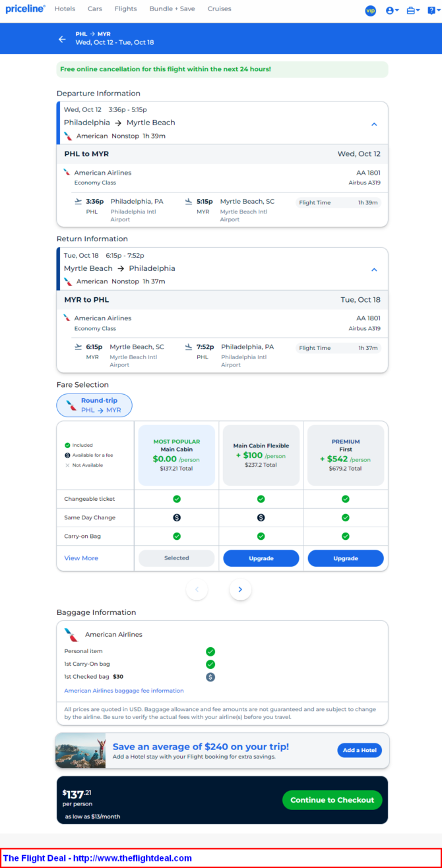Open American Airlines baggage fee information link

tap(124, 691)
